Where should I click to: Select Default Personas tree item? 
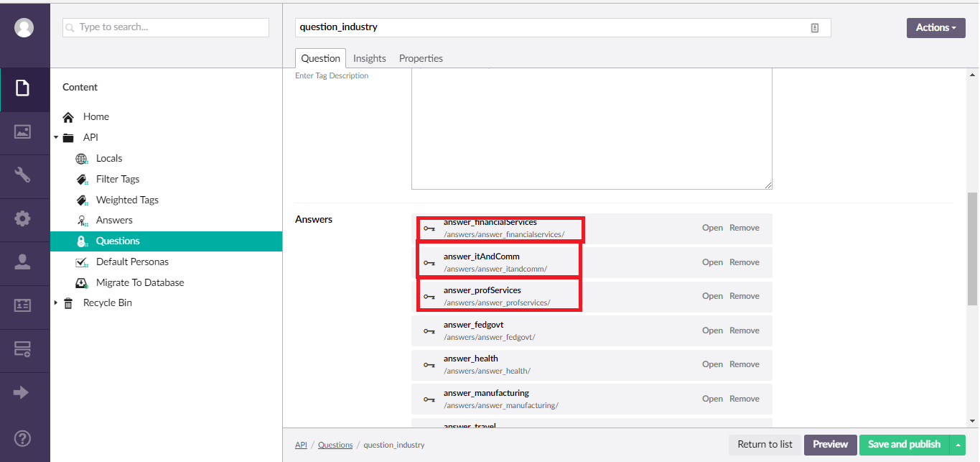pos(132,262)
